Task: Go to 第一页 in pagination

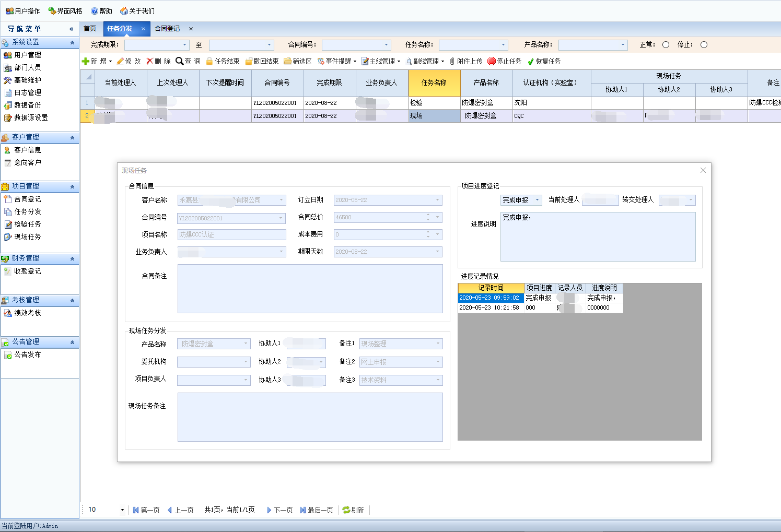Action: (x=146, y=510)
